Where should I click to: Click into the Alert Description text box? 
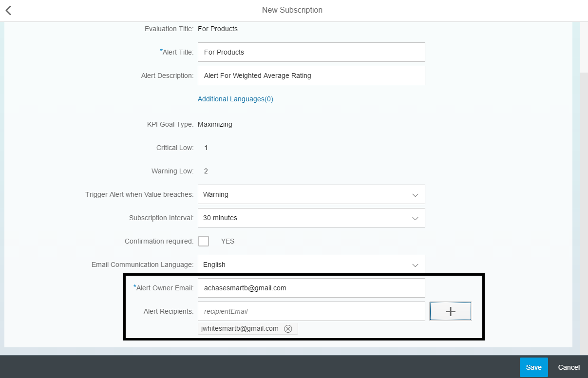coord(311,76)
